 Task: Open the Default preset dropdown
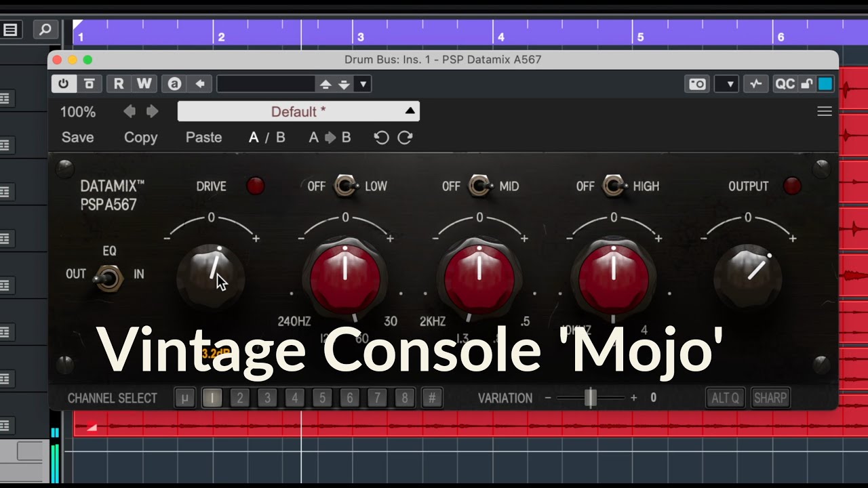click(298, 112)
